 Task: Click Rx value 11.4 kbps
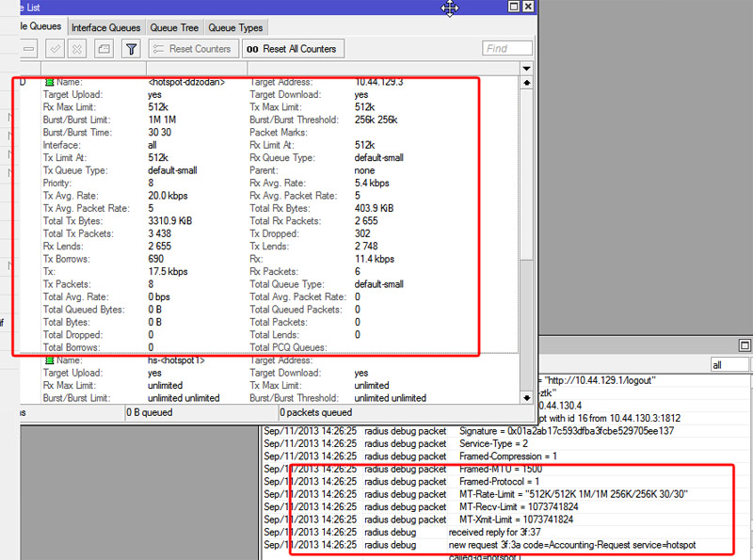(375, 259)
